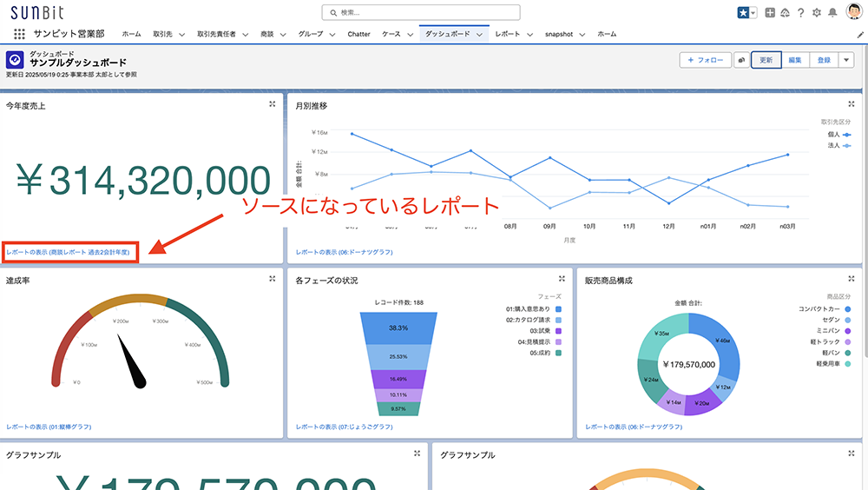The height and width of the screenshot is (490, 868).
Task: Click the 個人 line legend marker
Action: 847,135
